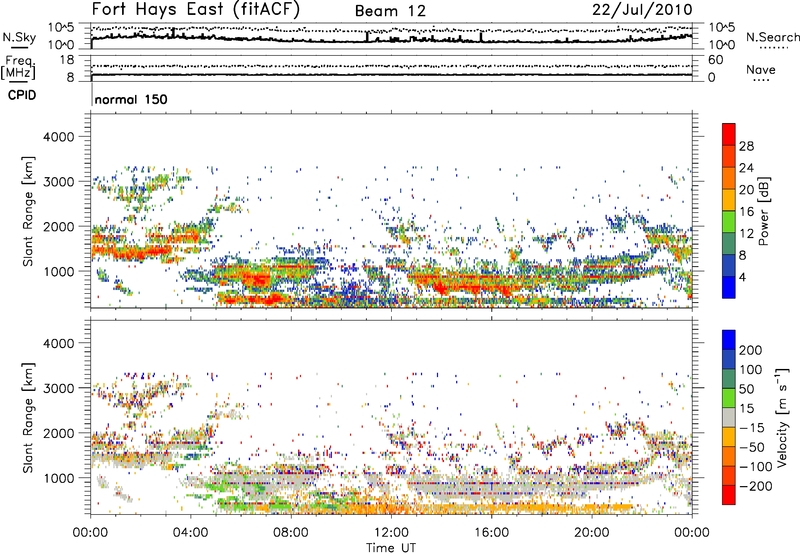Click the "Slant Range [km]" label of power panel
This screenshot has height=554, width=800.
point(28,211)
